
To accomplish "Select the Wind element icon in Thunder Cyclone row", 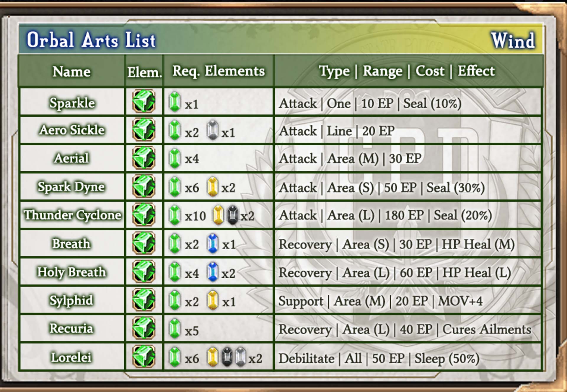I will pyautogui.click(x=144, y=215).
